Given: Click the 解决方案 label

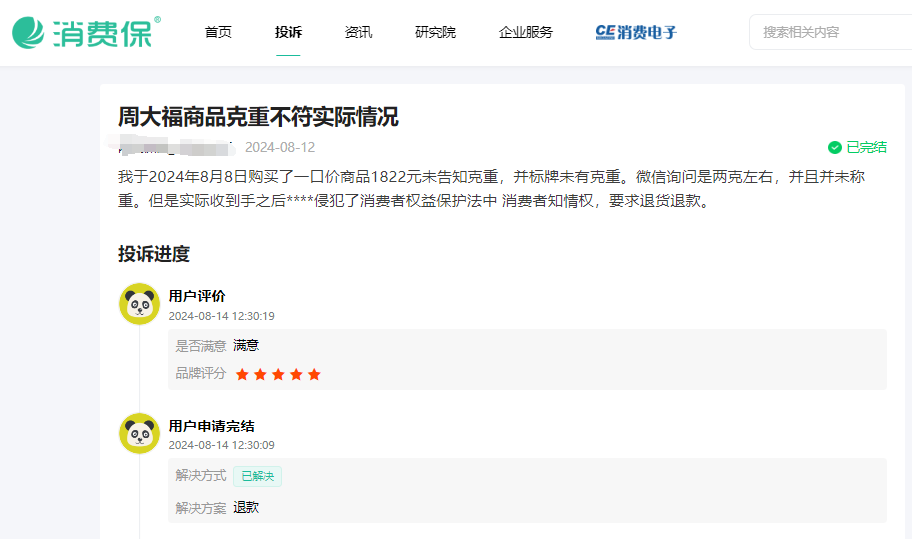Looking at the screenshot, I should click(201, 508).
